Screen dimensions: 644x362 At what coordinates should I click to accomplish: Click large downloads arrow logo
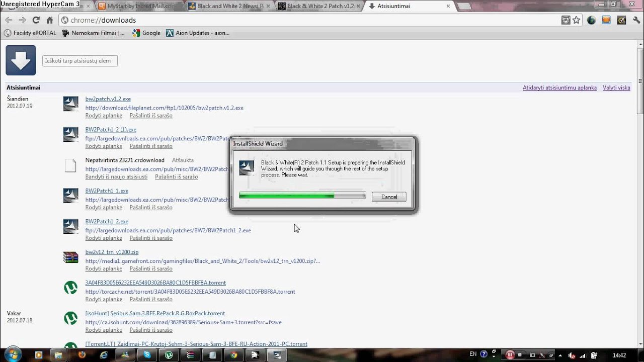pyautogui.click(x=21, y=60)
